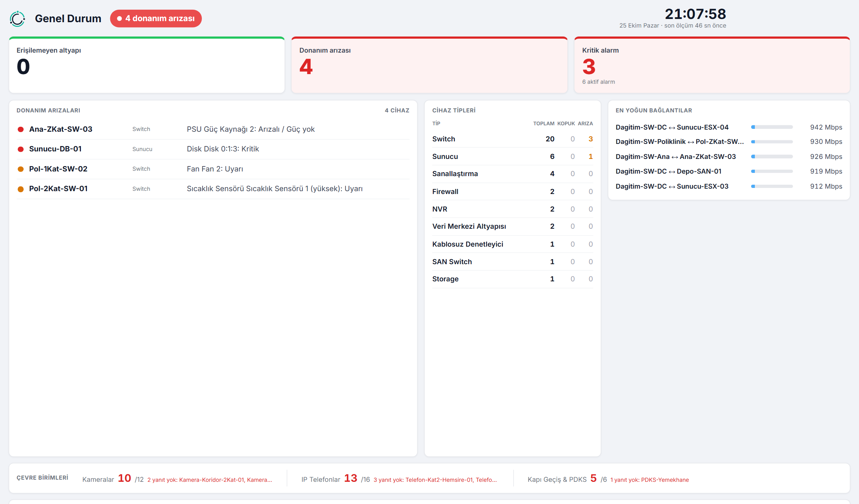This screenshot has width=859, height=504.
Task: Click the 912 Mbps utilization bar
Action: (772, 186)
